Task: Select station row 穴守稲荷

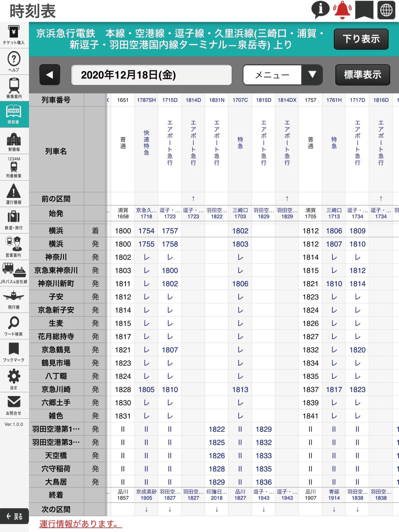Action: tap(56, 469)
